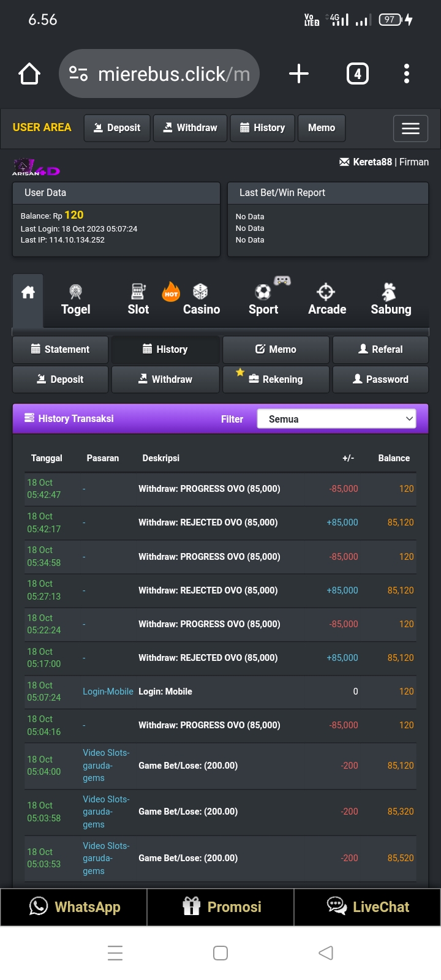Start LiveChat from bottom bar
The height and width of the screenshot is (980, 441).
pyautogui.click(x=367, y=907)
